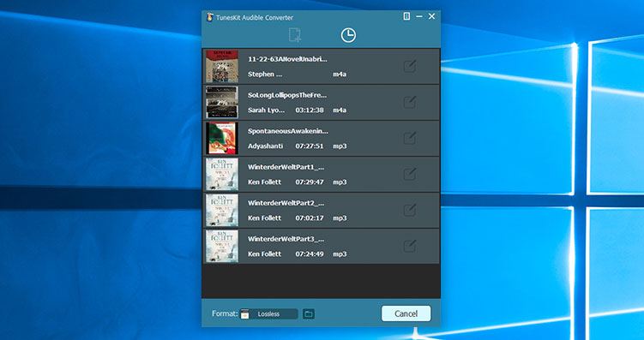Click author name Sarah Lyo...
The image size is (644, 340).
[266, 110]
